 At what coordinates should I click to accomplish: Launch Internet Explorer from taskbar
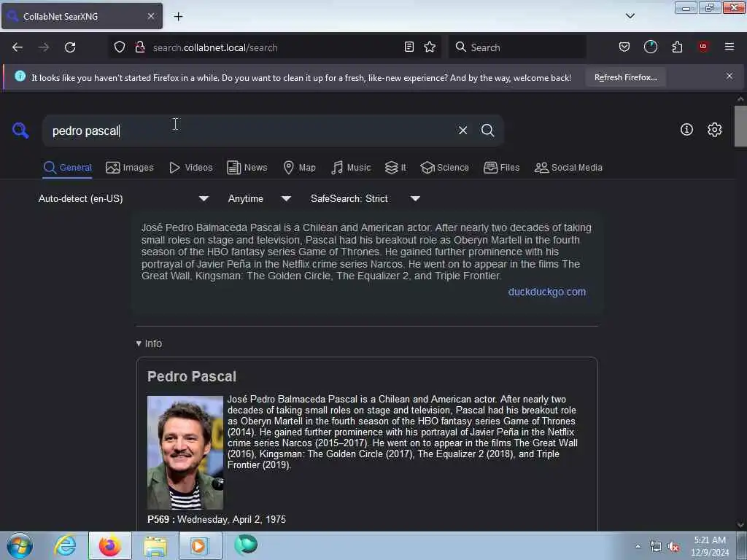[65, 545]
